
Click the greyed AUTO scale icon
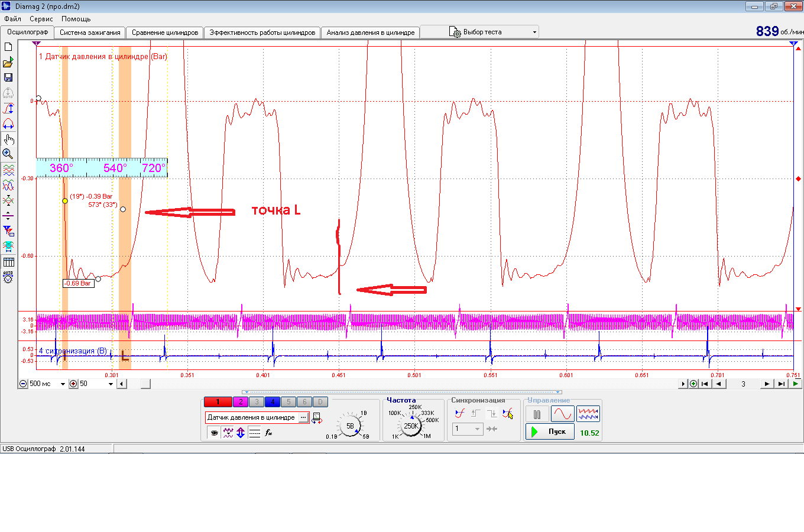[8, 93]
